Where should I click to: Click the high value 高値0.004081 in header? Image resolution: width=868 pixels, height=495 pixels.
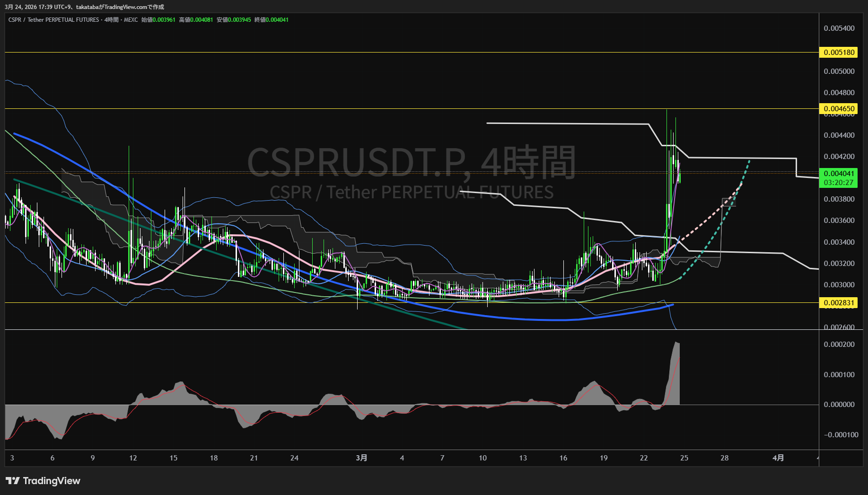coord(196,20)
